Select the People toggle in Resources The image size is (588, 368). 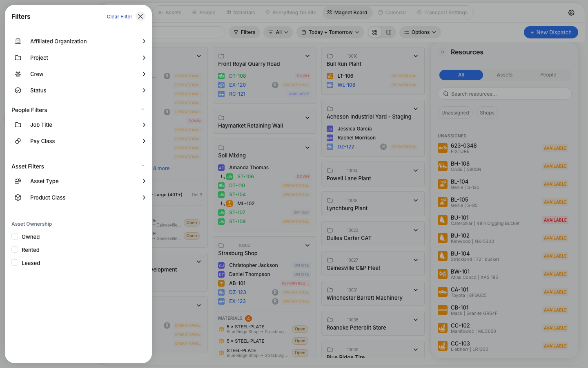(x=548, y=75)
